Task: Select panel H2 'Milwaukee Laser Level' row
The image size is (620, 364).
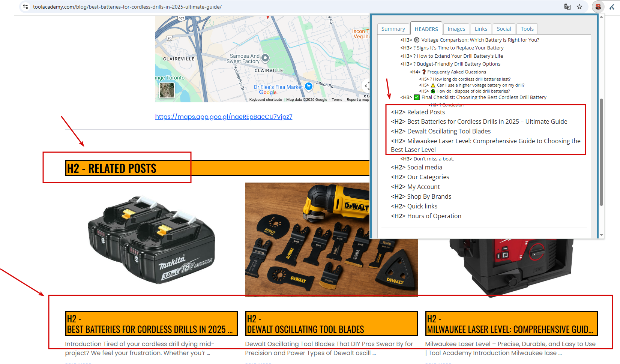Action: tap(486, 145)
